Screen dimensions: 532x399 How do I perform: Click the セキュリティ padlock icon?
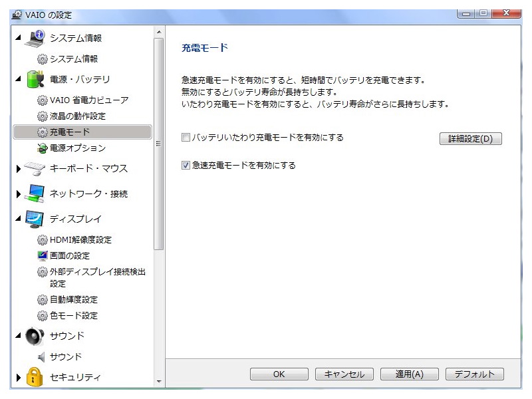(35, 377)
